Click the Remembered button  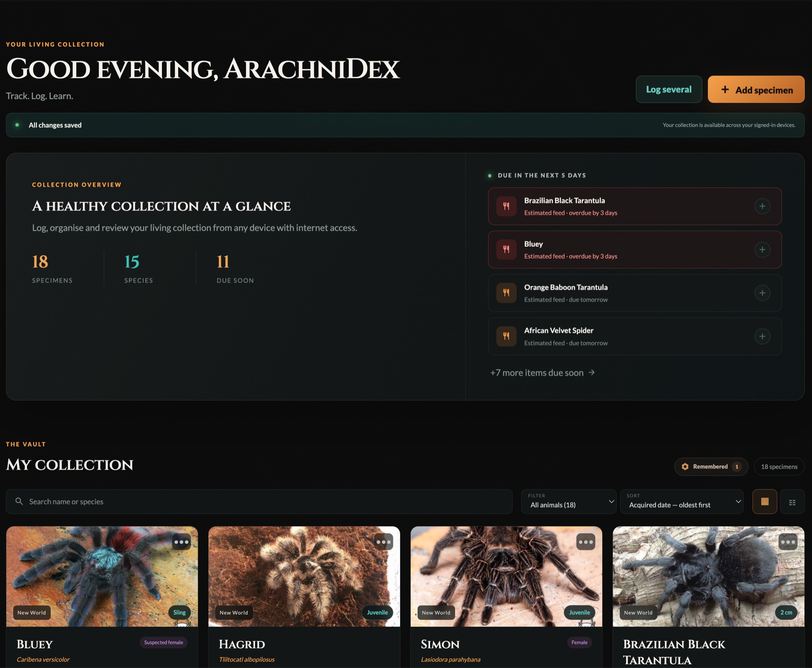[711, 466]
